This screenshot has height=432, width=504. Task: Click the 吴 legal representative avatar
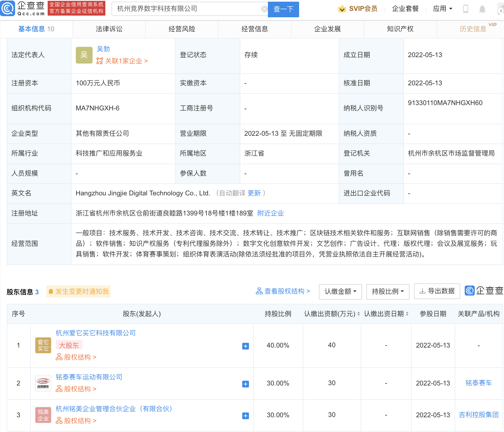coord(84,55)
